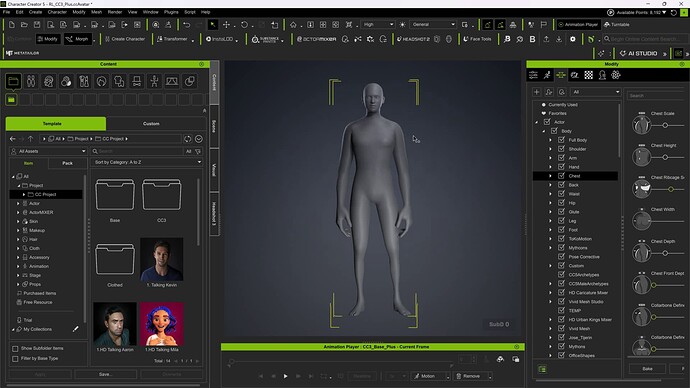Toggle the Waist checkbox
Screen dimensions: 690x388
[x=562, y=194]
